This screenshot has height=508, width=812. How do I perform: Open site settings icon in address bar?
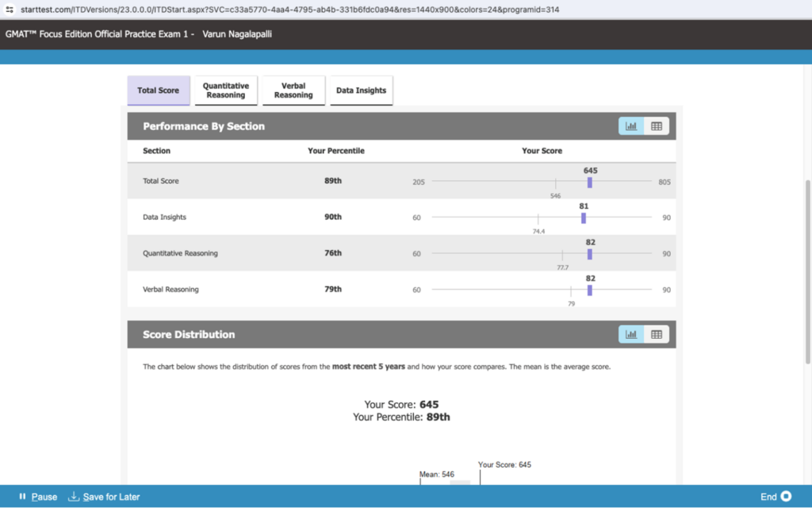[x=10, y=10]
